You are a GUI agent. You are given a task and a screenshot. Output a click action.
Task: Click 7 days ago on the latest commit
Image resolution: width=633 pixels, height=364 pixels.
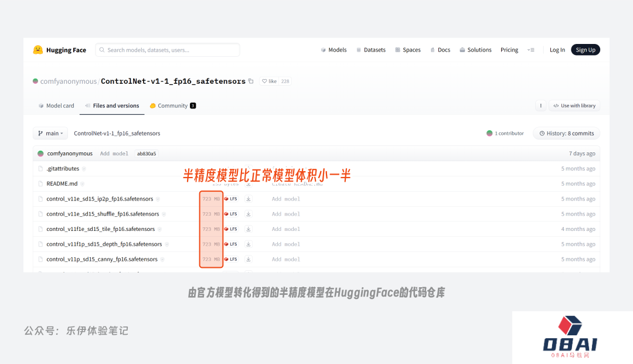582,154
